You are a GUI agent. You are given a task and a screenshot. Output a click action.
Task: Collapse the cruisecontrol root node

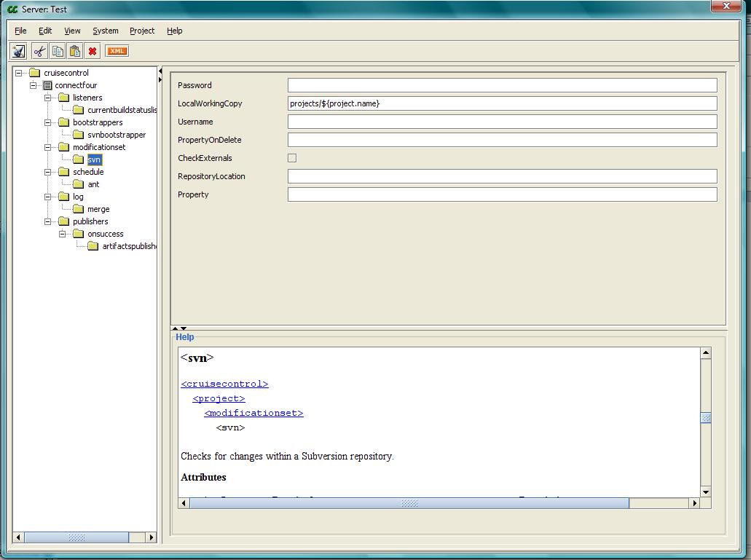click(19, 73)
